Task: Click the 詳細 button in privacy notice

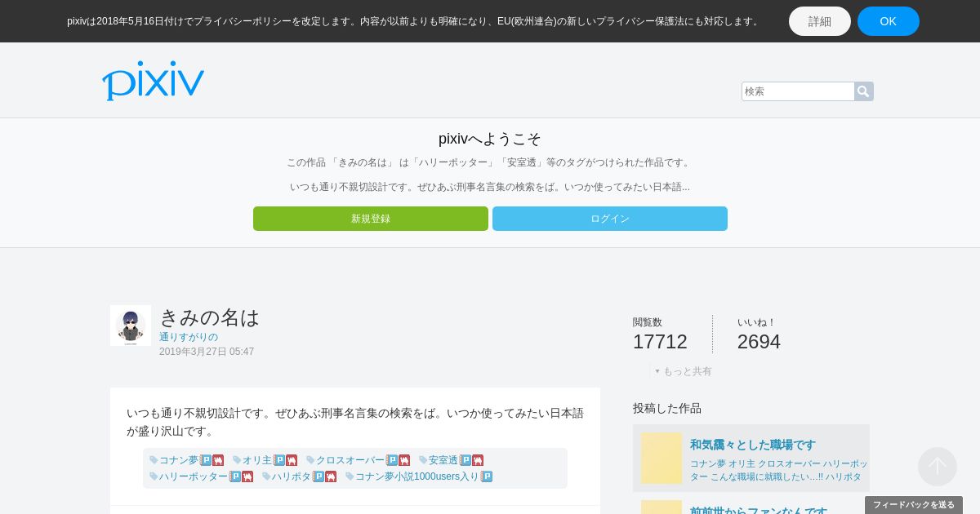Action: [820, 21]
